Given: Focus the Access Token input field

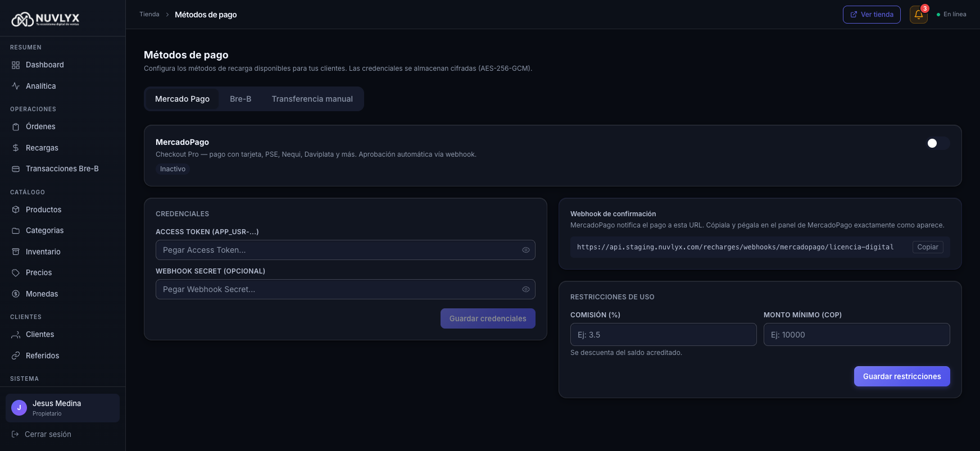Looking at the screenshot, I should [x=346, y=250].
